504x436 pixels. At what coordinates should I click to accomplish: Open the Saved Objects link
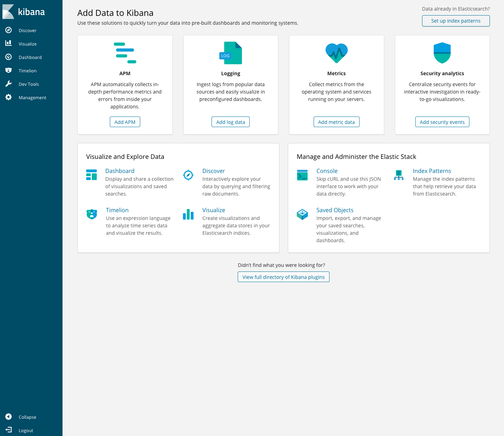(335, 210)
